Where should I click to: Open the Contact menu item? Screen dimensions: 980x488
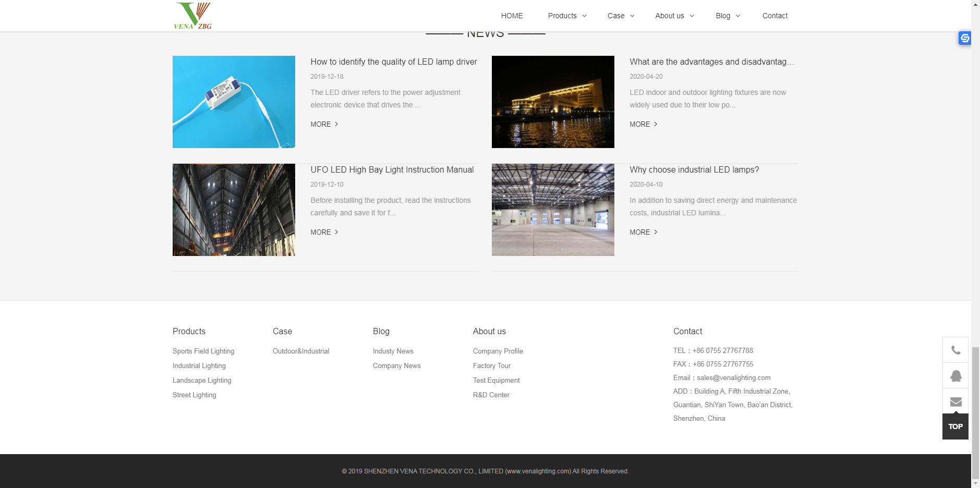click(x=775, y=16)
